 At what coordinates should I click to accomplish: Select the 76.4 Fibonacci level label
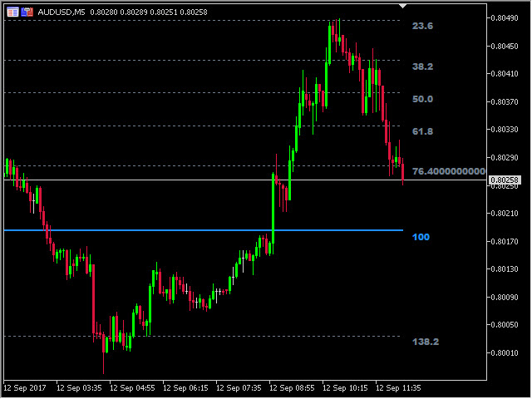449,171
